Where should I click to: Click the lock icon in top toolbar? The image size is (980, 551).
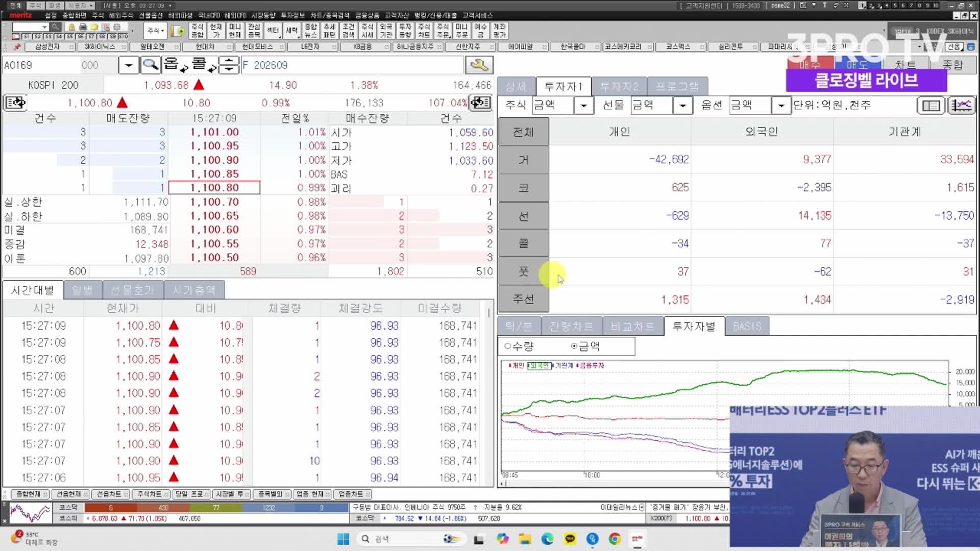click(x=71, y=27)
